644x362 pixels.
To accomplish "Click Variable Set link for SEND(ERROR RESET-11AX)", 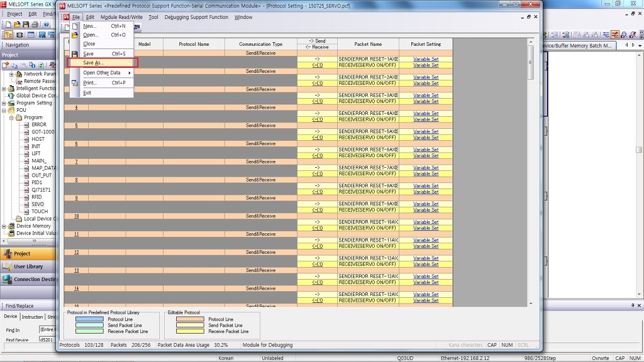I will click(x=426, y=240).
